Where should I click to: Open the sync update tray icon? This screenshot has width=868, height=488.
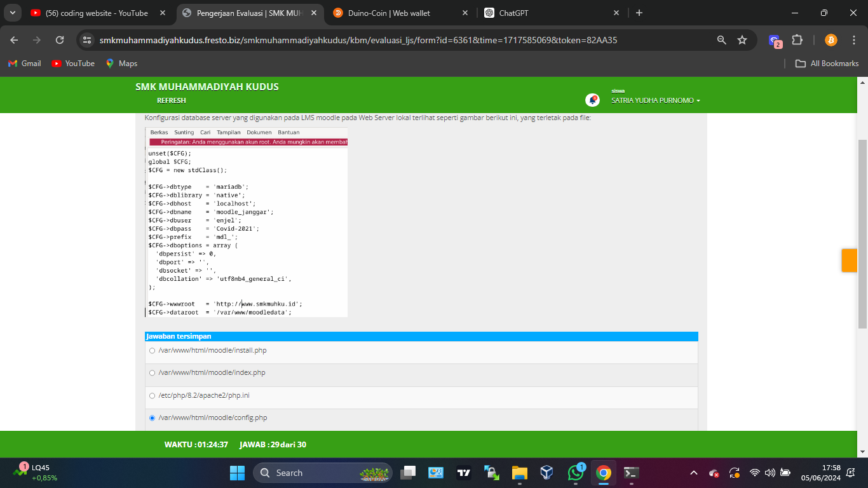pyautogui.click(x=735, y=473)
